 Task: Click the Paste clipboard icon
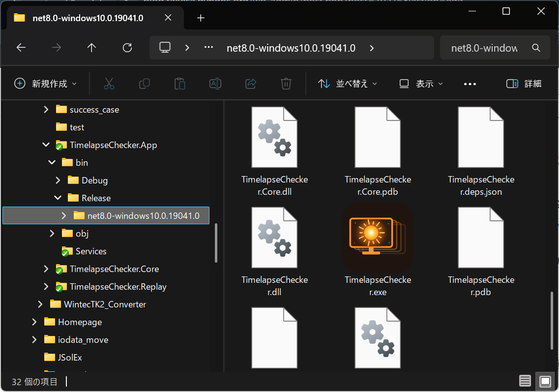179,84
